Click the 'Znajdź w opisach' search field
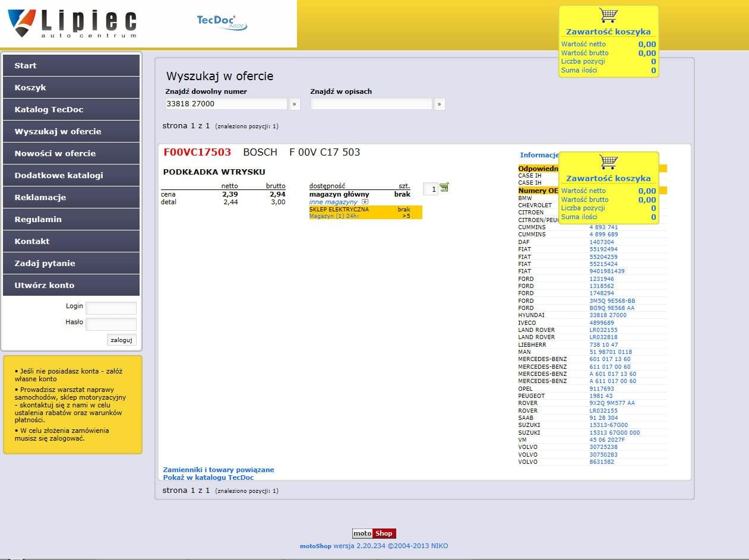This screenshot has height=560, width=749. click(x=371, y=104)
